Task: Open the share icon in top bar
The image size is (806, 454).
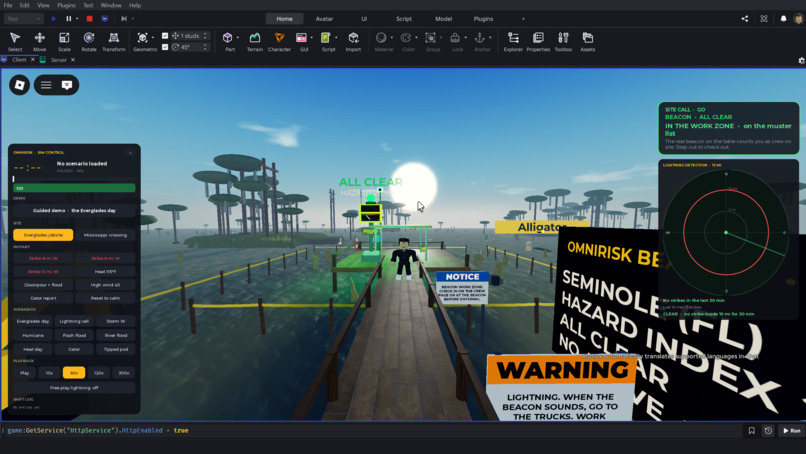Action: [745, 19]
